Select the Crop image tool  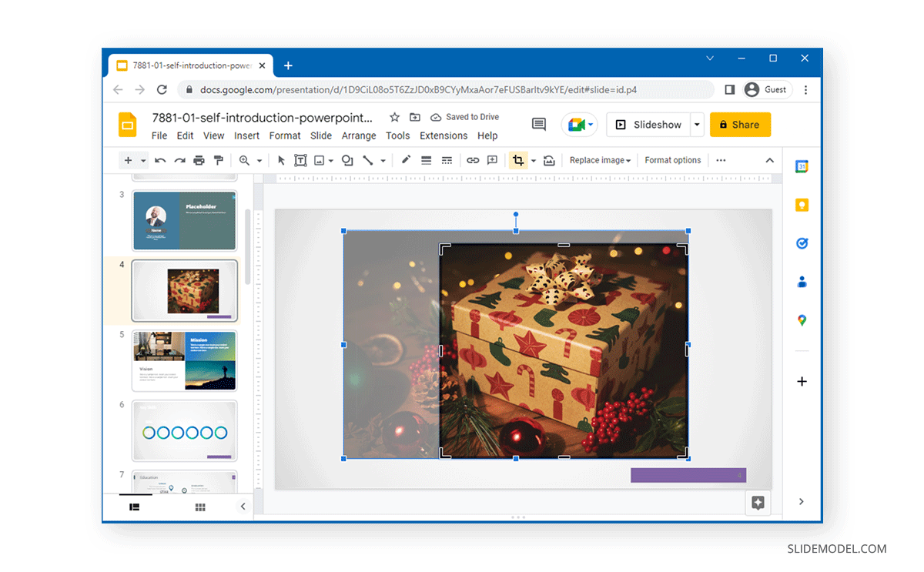click(x=519, y=160)
